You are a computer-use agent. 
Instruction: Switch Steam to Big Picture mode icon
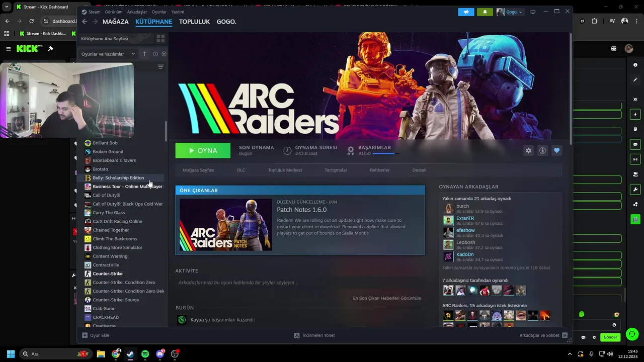(533, 12)
